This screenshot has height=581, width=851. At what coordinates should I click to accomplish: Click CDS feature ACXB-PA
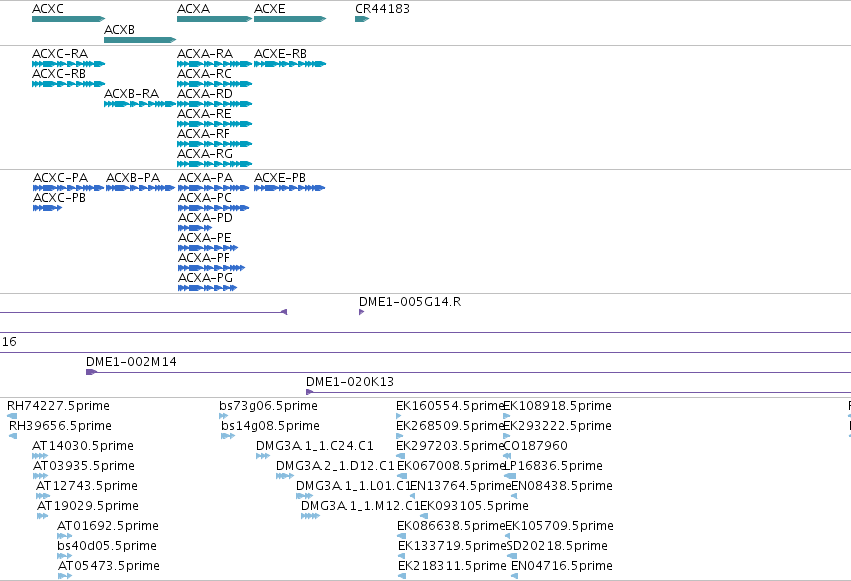pos(141,188)
